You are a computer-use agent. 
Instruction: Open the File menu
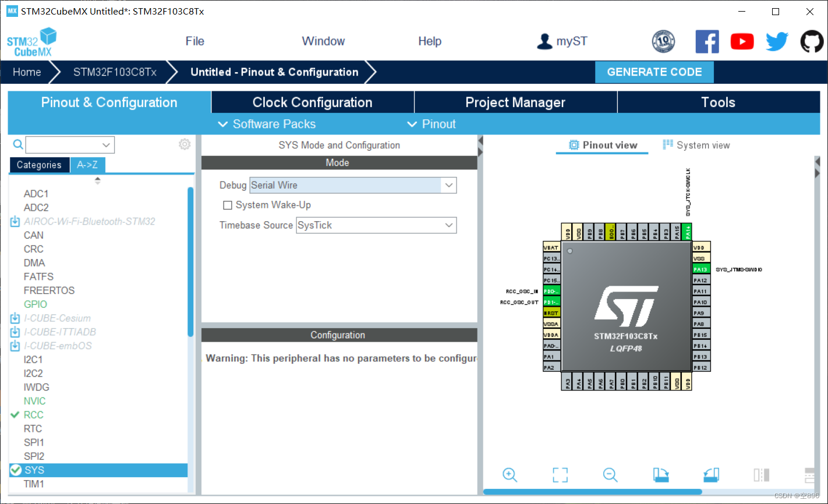click(x=195, y=41)
